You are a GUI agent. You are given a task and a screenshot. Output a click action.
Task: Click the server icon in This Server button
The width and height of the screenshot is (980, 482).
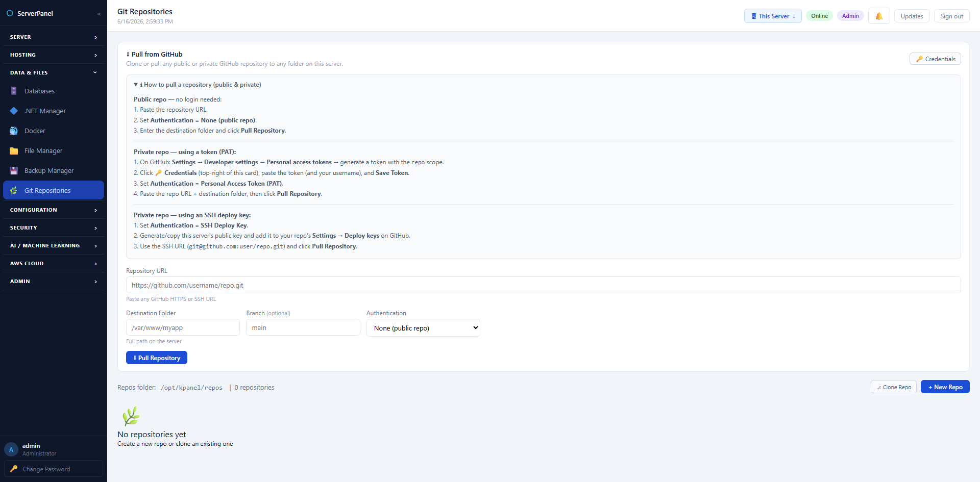(x=754, y=16)
